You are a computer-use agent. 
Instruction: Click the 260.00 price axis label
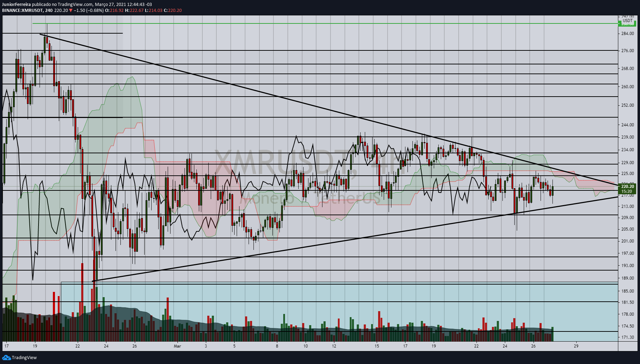627,87
